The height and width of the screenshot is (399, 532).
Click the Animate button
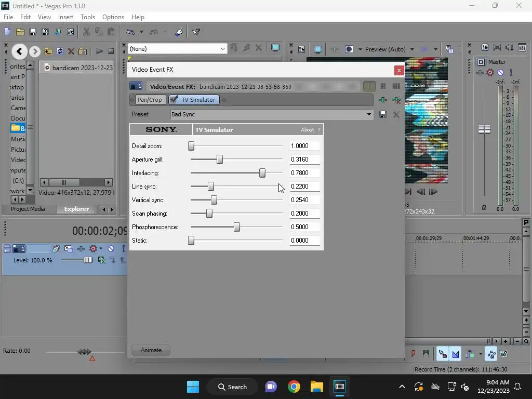point(151,350)
